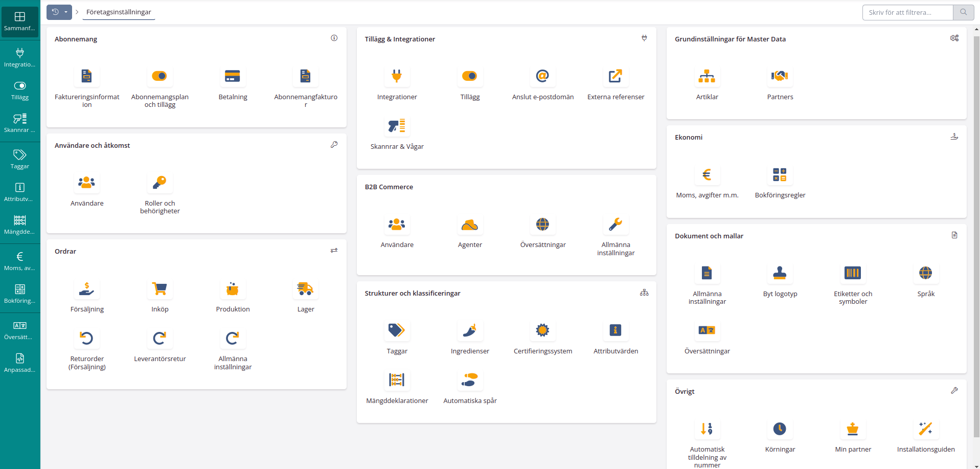Click the Abonnemang panel info icon
980x469 pixels.
pos(334,38)
